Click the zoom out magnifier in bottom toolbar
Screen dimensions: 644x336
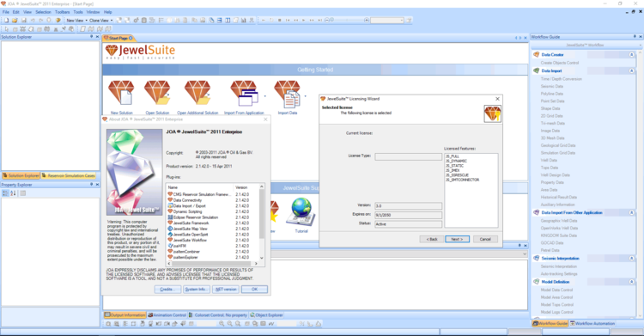[x=229, y=324]
